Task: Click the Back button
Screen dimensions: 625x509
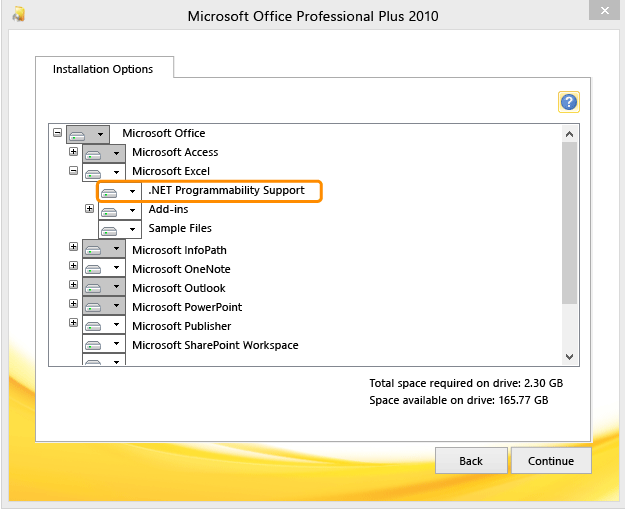Action: coord(471,461)
